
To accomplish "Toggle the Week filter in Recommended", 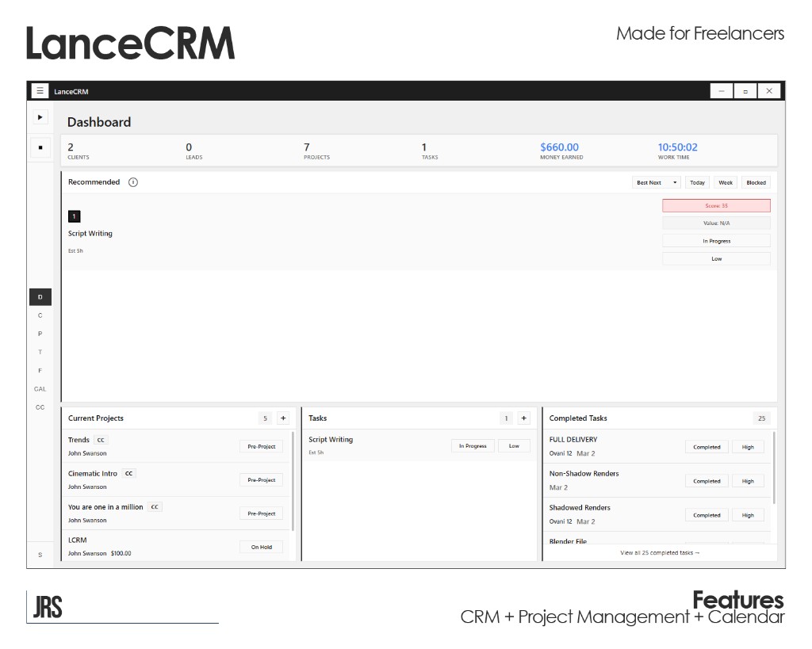I will [726, 182].
